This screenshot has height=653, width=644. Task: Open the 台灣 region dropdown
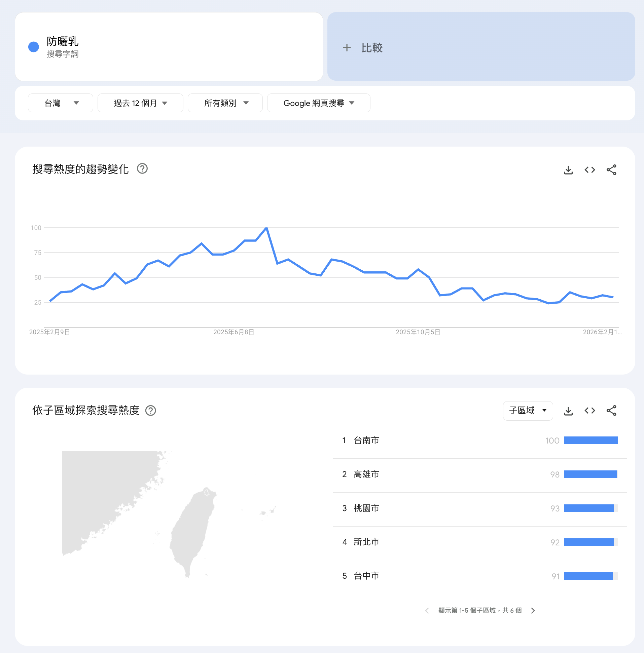(x=60, y=103)
